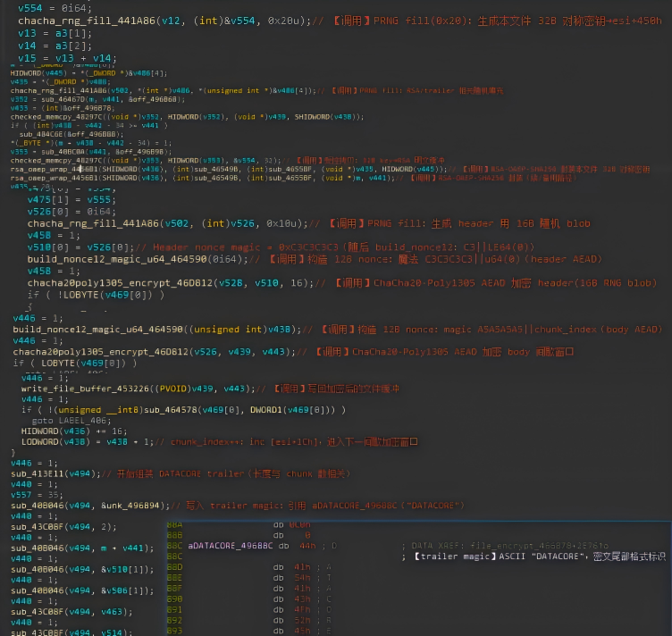Click the aDATACORE_496B8C label in disassembly
The width and height of the screenshot is (672, 636).
click(x=231, y=546)
